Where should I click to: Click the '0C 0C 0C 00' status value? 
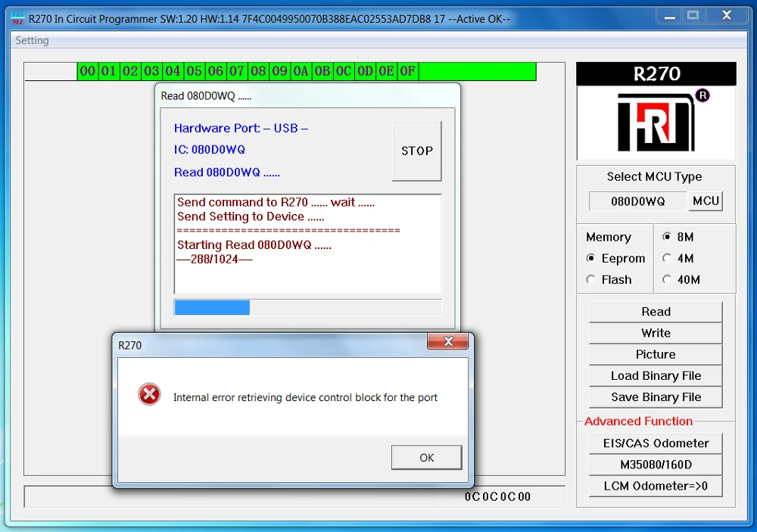(x=497, y=496)
